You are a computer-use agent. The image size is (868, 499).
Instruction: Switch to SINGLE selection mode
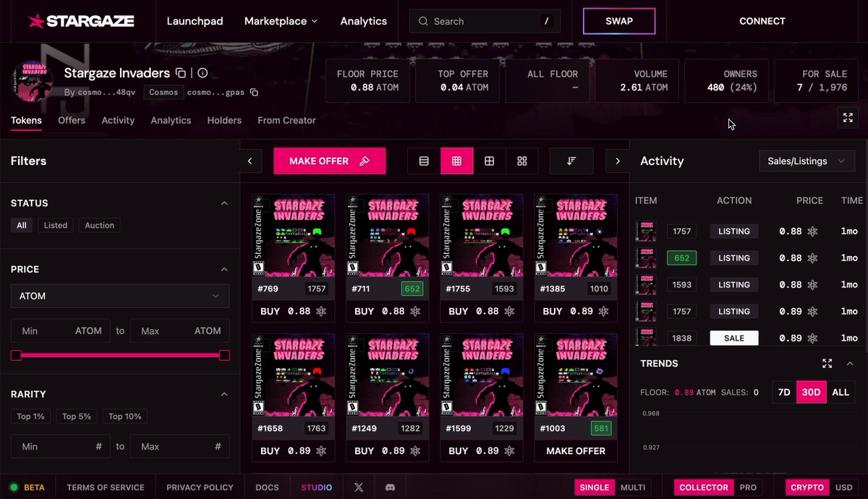595,487
